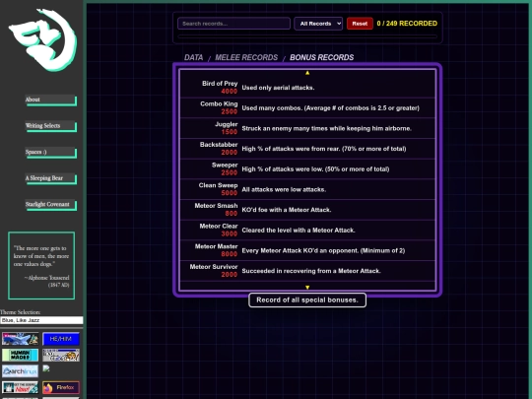Open the All Records filter dropdown

pyautogui.click(x=318, y=24)
